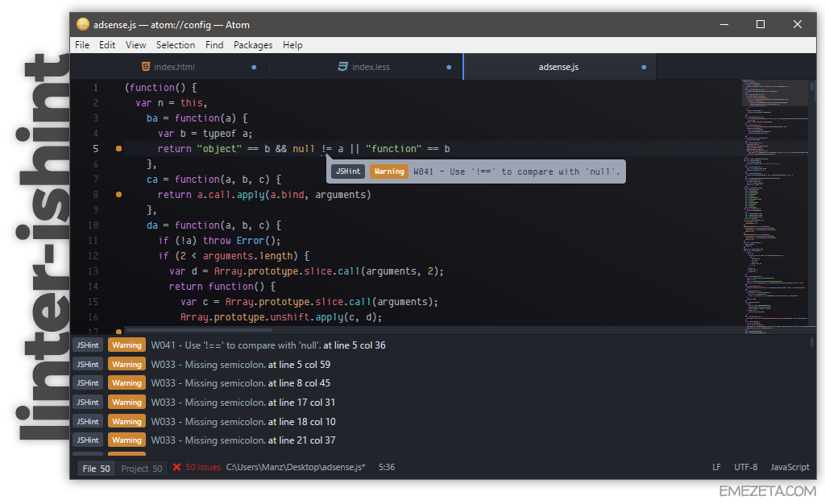Open the Help menu
This screenshot has height=504, width=825.
coord(292,45)
